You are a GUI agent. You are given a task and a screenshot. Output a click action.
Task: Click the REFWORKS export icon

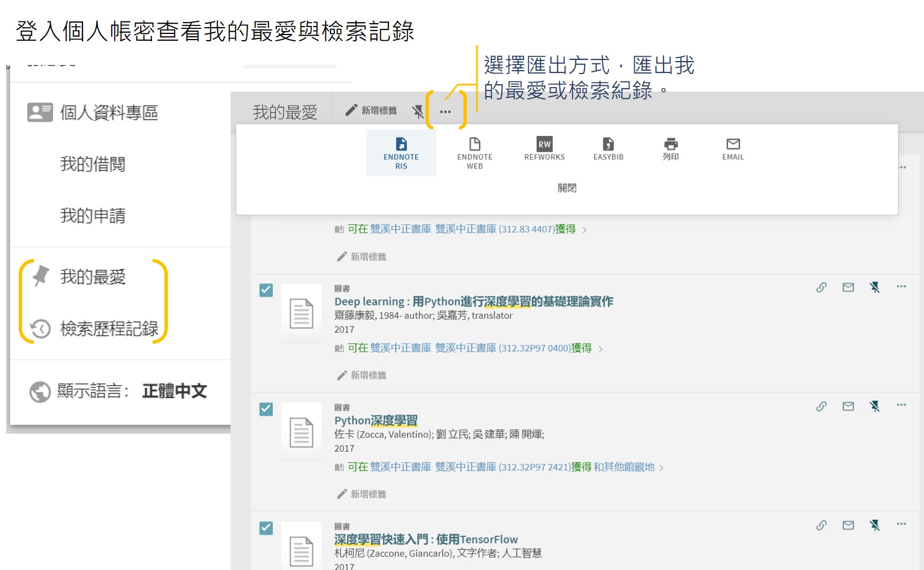tap(544, 148)
